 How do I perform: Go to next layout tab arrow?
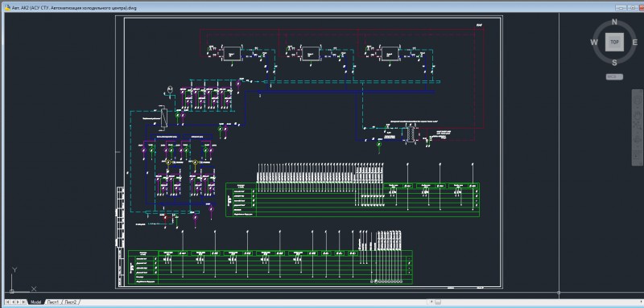[18, 302]
